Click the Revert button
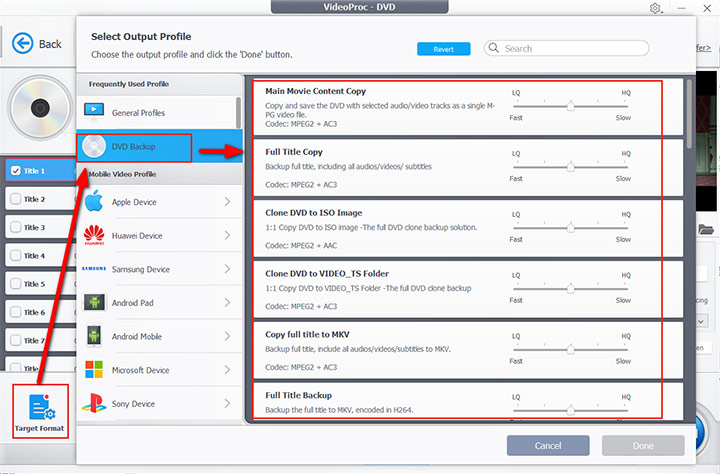 [x=444, y=49]
